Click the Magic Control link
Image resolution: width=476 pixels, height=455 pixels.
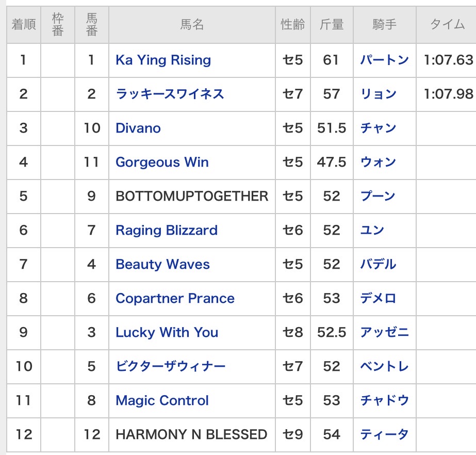pos(162,400)
